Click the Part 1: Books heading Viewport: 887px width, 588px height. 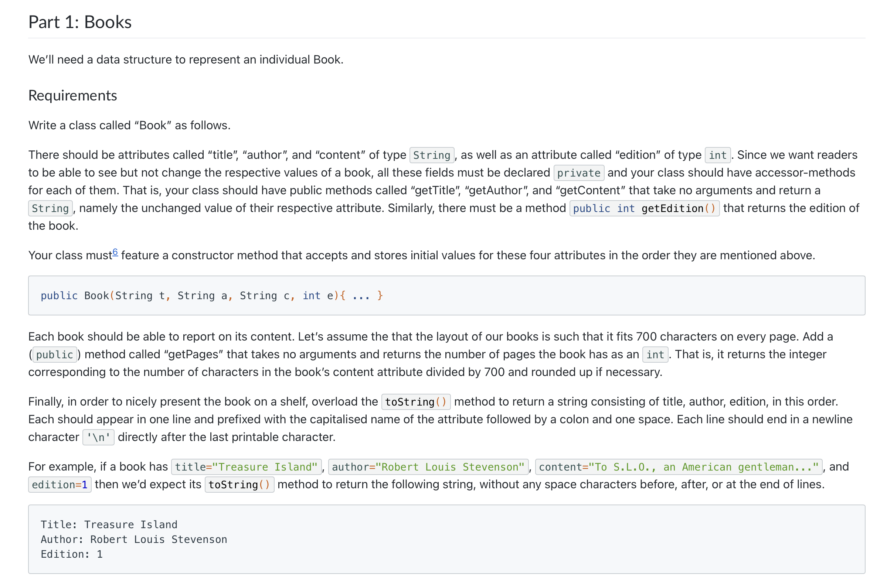80,22
